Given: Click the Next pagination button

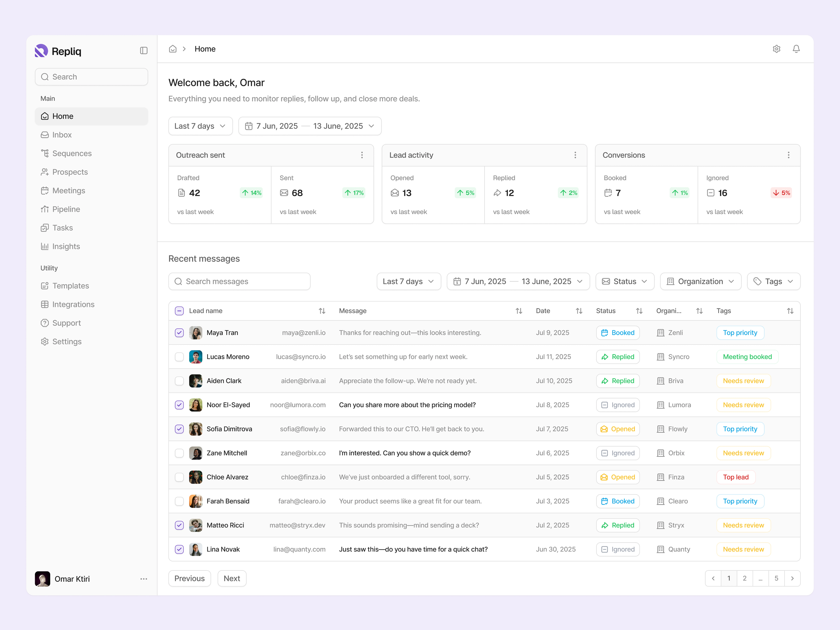Looking at the screenshot, I should (x=232, y=578).
